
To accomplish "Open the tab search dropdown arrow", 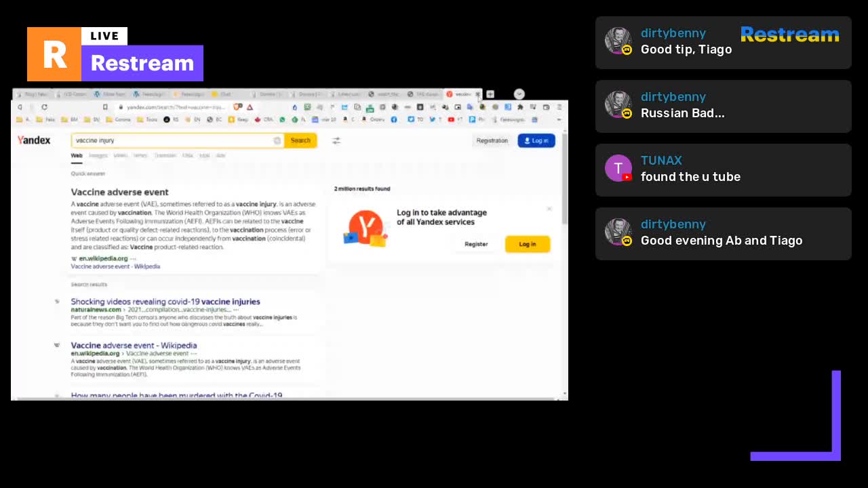I will coord(519,94).
